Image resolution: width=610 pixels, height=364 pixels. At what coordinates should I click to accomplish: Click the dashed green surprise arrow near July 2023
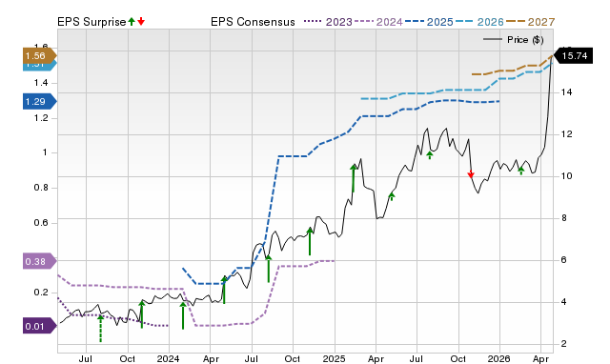point(100,329)
